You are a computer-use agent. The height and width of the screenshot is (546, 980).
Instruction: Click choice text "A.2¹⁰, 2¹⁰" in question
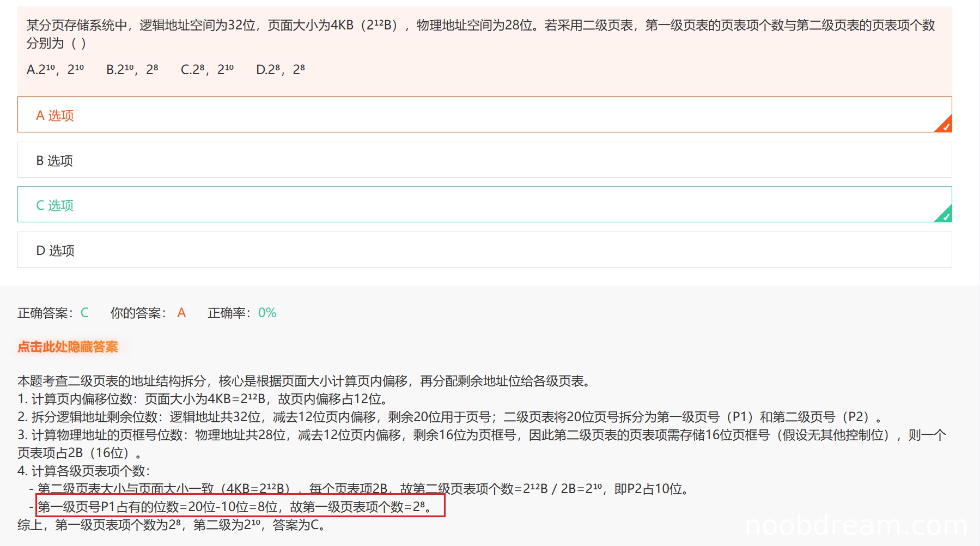pos(55,70)
